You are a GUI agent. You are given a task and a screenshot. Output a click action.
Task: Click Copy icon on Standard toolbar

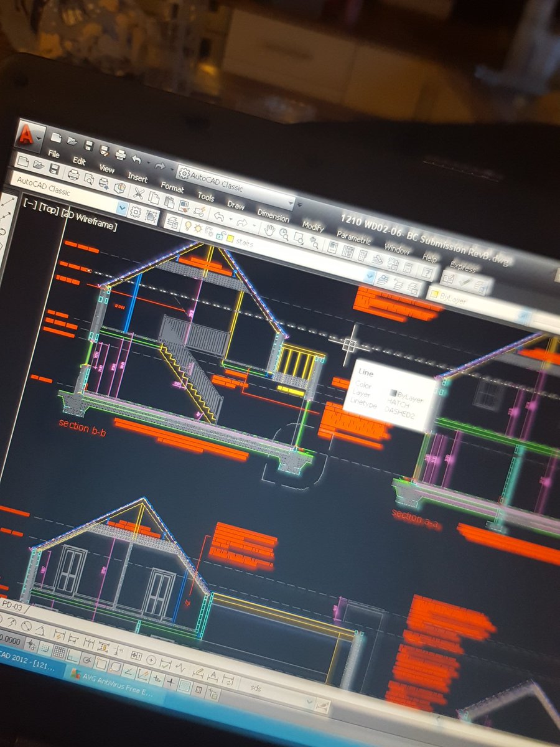coord(154,197)
